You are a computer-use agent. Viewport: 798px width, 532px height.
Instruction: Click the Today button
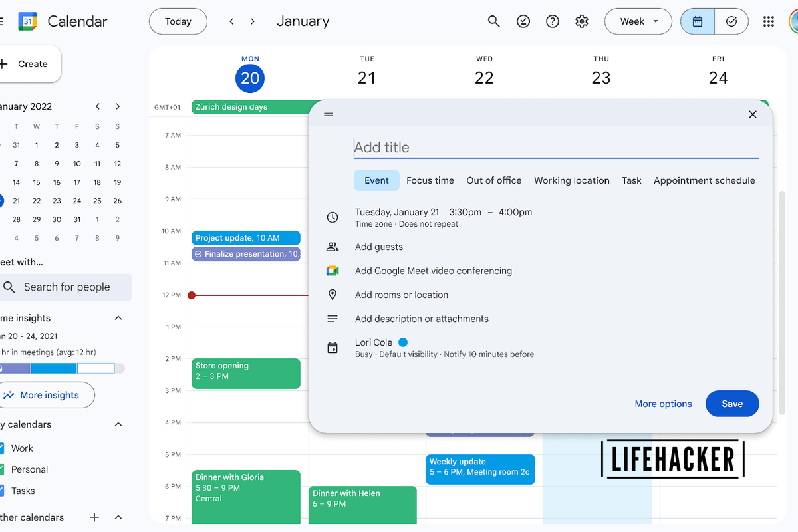coord(178,21)
